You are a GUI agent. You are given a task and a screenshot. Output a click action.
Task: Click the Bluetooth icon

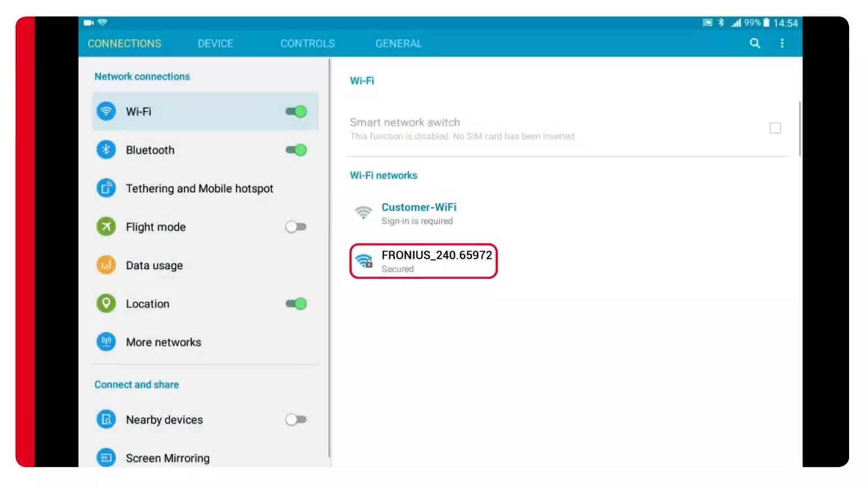click(106, 150)
